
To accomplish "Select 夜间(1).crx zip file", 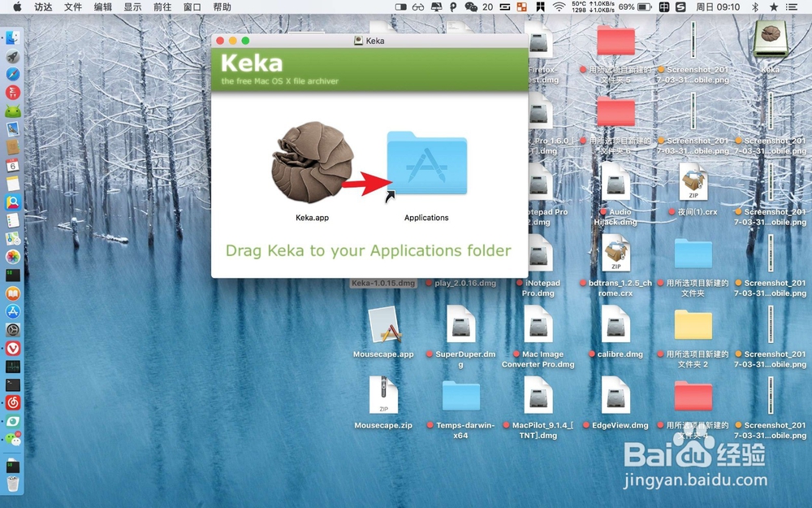I will tap(693, 181).
